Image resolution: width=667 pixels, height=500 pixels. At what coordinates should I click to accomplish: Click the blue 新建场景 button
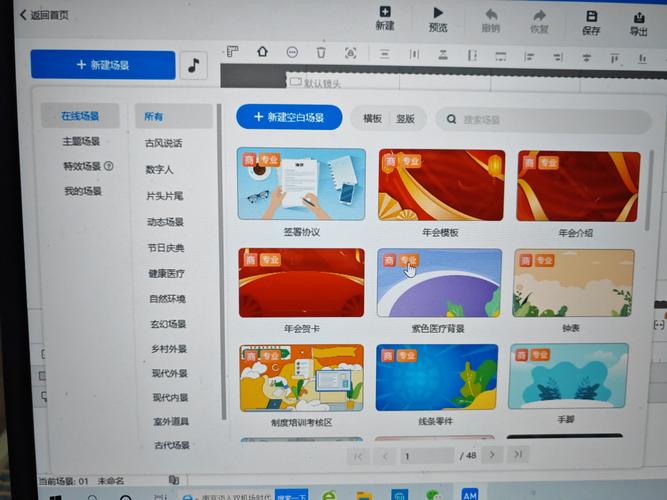coord(103,65)
